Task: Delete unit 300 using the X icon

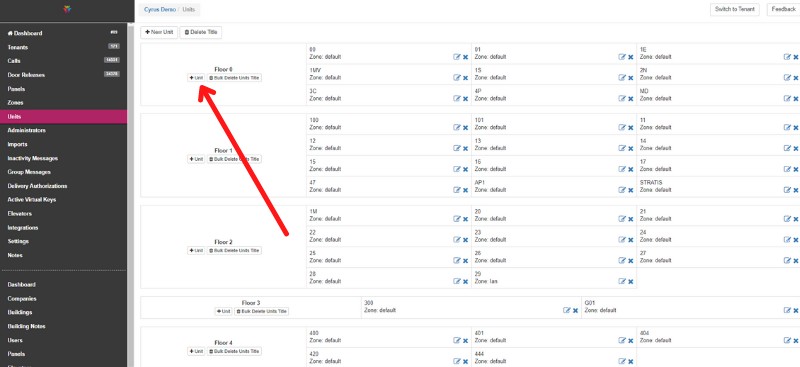Action: coord(575,311)
